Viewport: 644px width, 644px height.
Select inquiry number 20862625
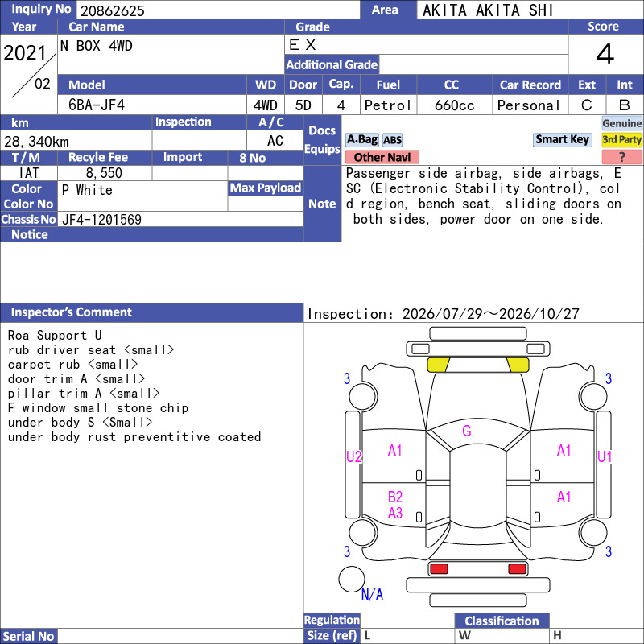113,10
